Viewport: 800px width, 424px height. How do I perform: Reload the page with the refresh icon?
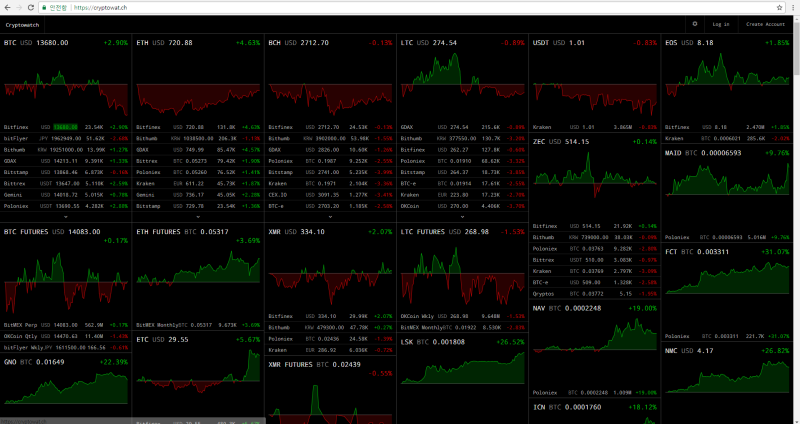[x=31, y=8]
